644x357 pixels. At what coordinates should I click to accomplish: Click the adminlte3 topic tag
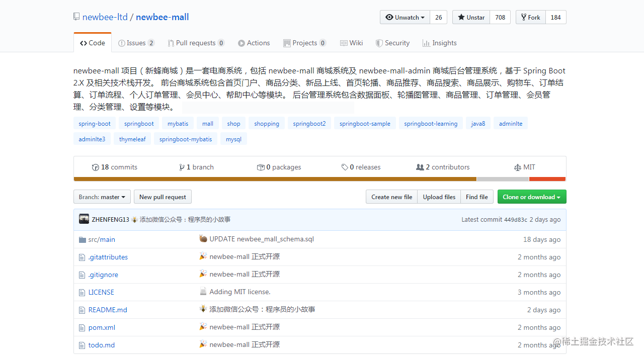(x=92, y=139)
